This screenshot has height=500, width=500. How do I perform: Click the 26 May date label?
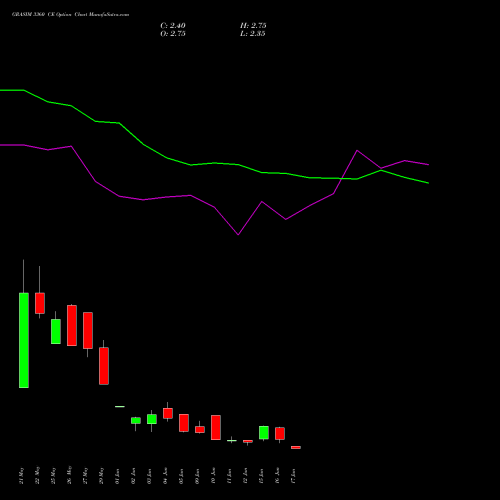69,475
